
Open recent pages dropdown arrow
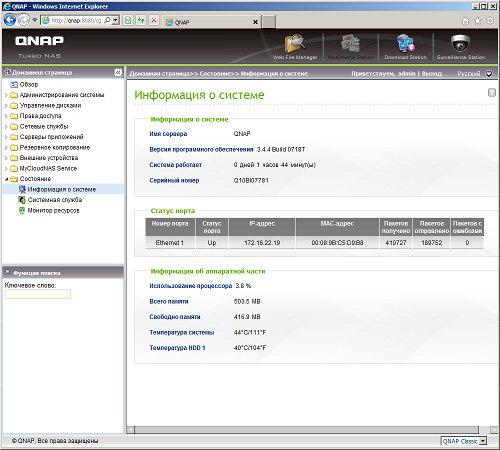click(x=34, y=20)
